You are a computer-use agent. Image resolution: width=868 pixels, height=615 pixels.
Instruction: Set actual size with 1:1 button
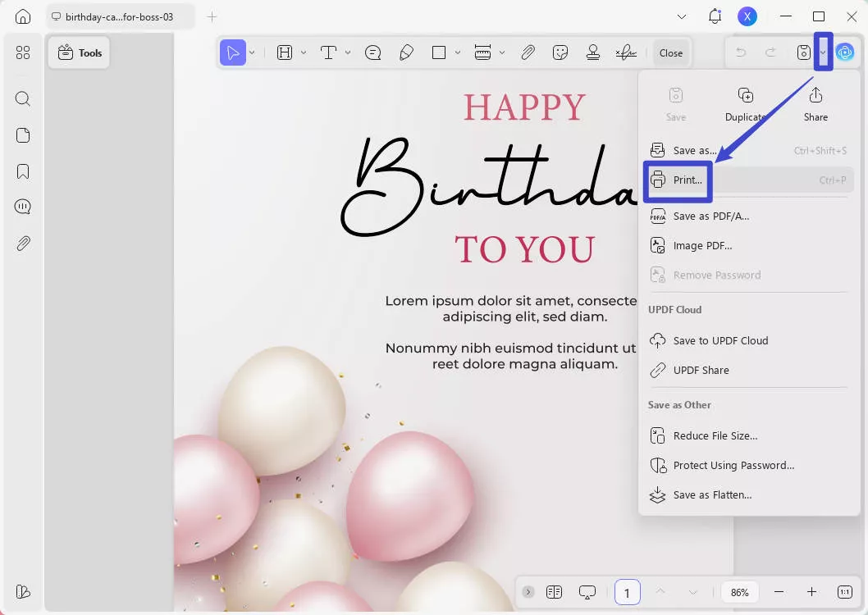(x=845, y=592)
